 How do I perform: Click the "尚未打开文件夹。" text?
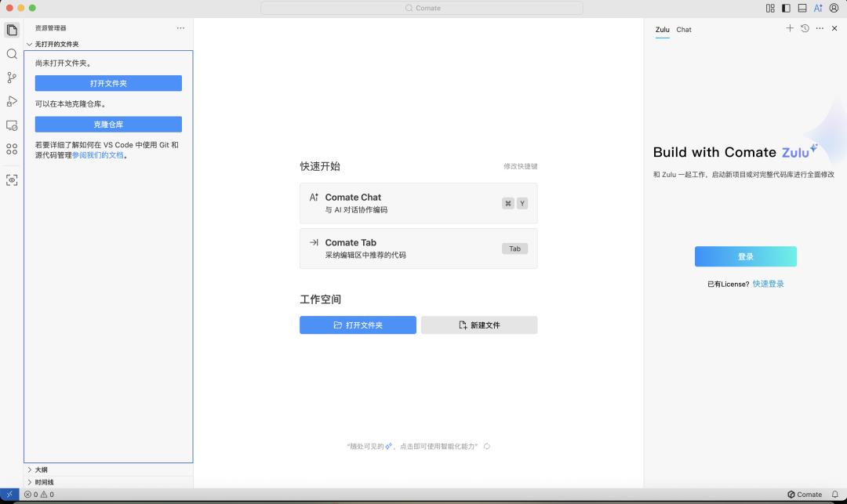tap(64, 63)
